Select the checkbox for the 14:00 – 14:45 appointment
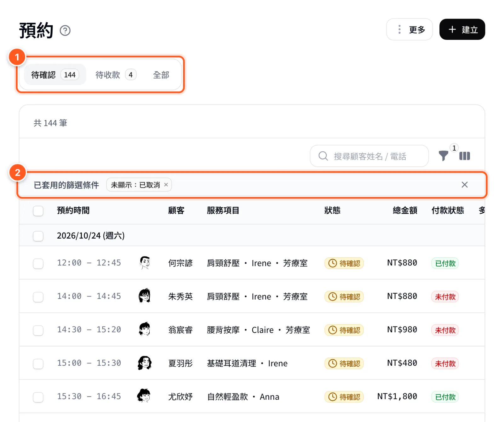The width and height of the screenshot is (504, 422). [x=38, y=297]
